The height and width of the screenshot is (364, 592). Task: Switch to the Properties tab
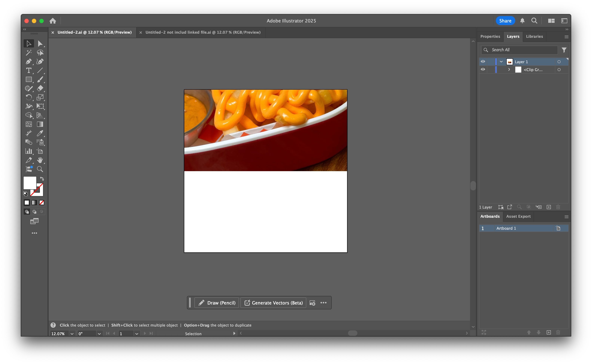(x=490, y=36)
